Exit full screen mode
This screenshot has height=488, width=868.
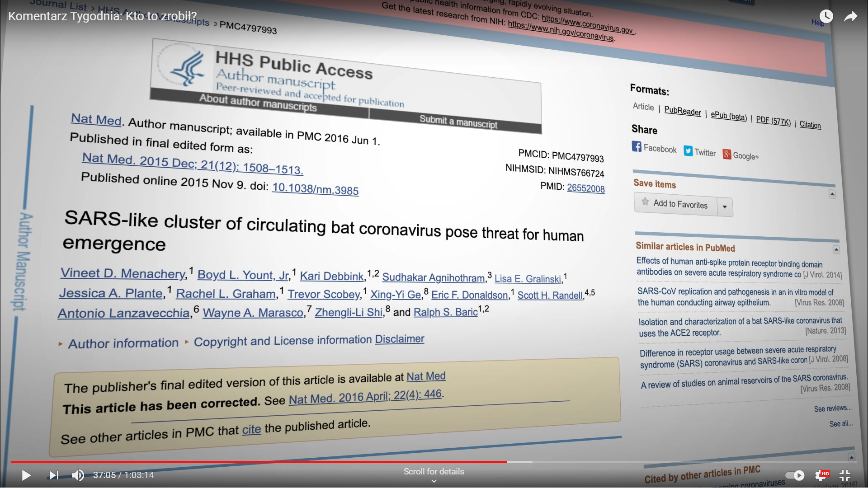click(x=844, y=475)
